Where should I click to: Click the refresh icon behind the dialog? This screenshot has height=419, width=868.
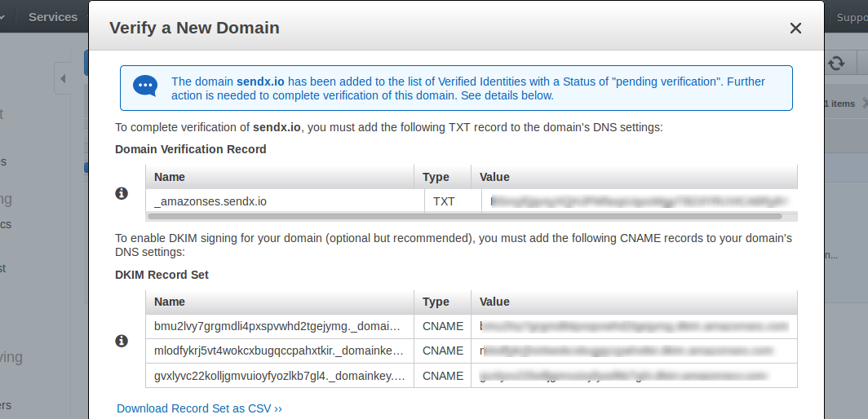pos(836,63)
